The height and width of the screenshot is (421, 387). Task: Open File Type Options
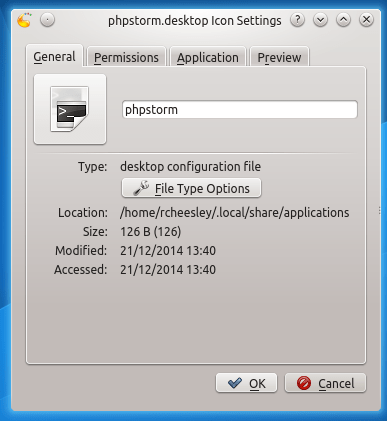coord(191,188)
